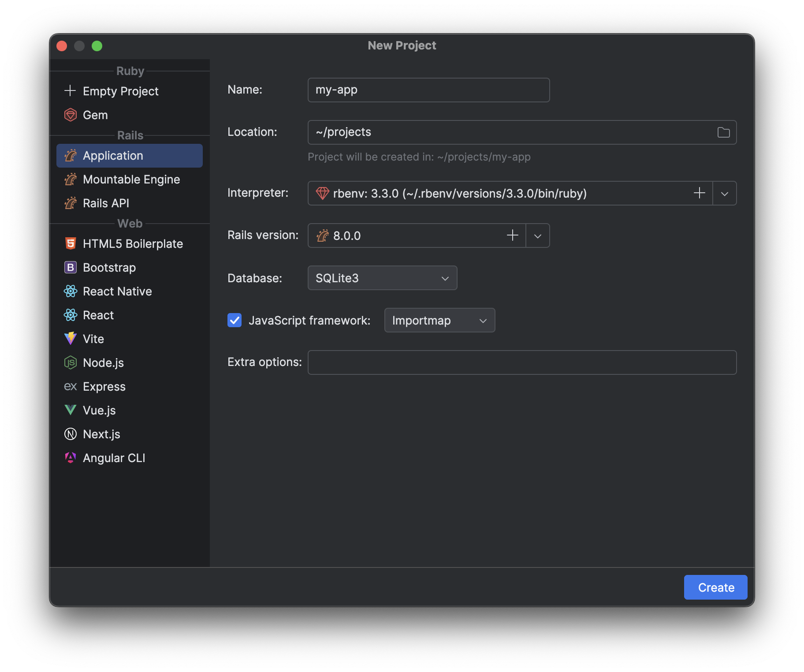Open the Database SQLite3 dropdown
Image resolution: width=804 pixels, height=672 pixels.
pos(382,278)
